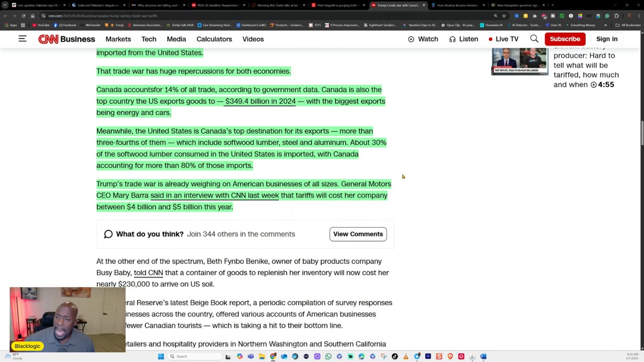
Task: Open WhatsApp from the taskbar
Action: [x=329, y=356]
